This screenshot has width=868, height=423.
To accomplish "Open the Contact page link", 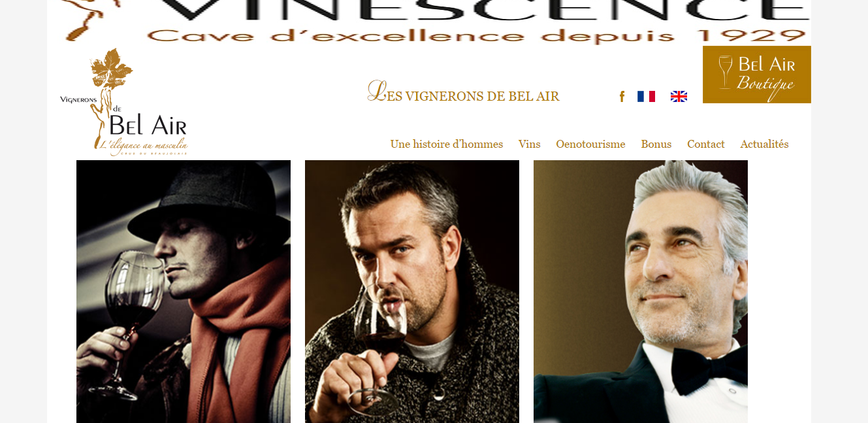I will pos(705,144).
